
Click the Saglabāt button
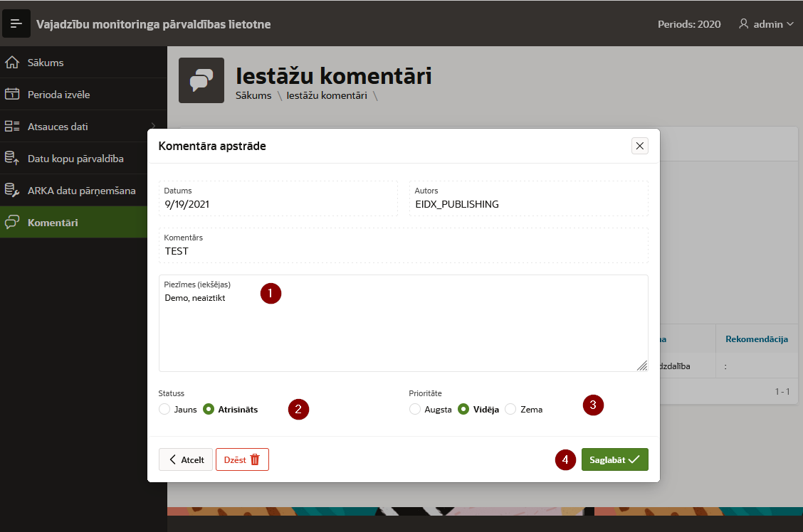[614, 459]
